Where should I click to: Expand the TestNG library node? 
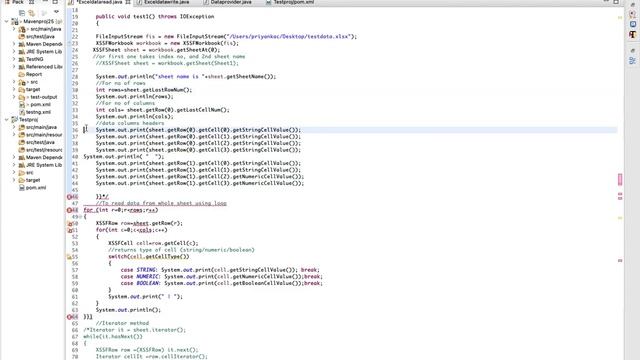pyautogui.click(x=14, y=59)
